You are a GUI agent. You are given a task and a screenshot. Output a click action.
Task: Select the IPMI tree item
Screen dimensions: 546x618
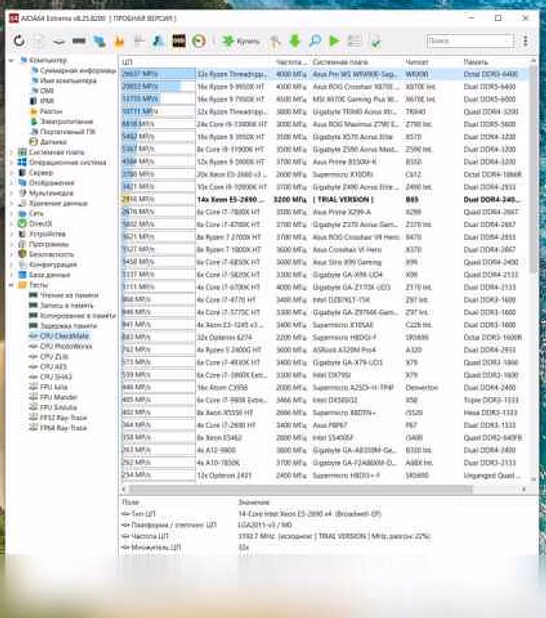(x=47, y=101)
